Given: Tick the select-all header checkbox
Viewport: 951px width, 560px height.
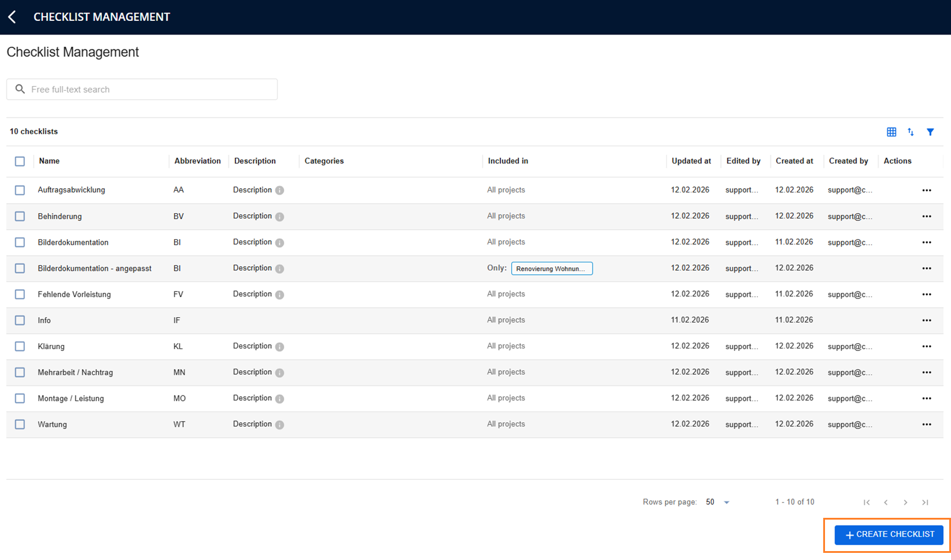Looking at the screenshot, I should [x=20, y=161].
